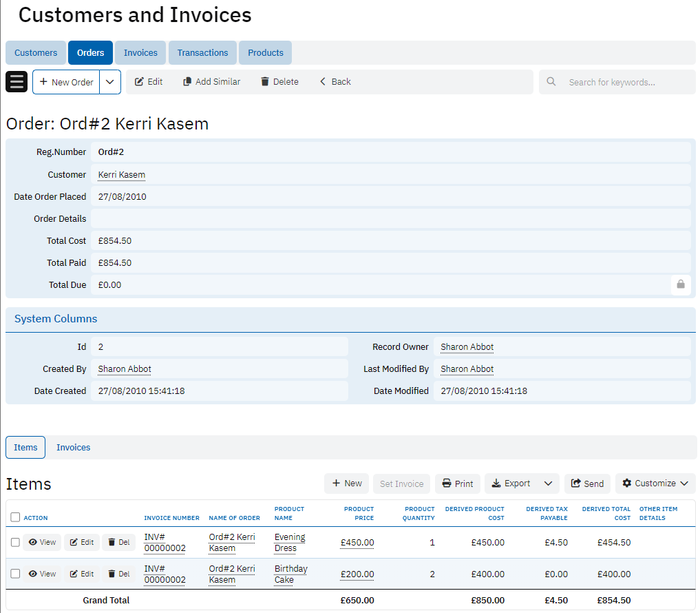Viewport: 700px width, 613px height.
Task: Click the Add Similar copy icon
Action: 187,82
